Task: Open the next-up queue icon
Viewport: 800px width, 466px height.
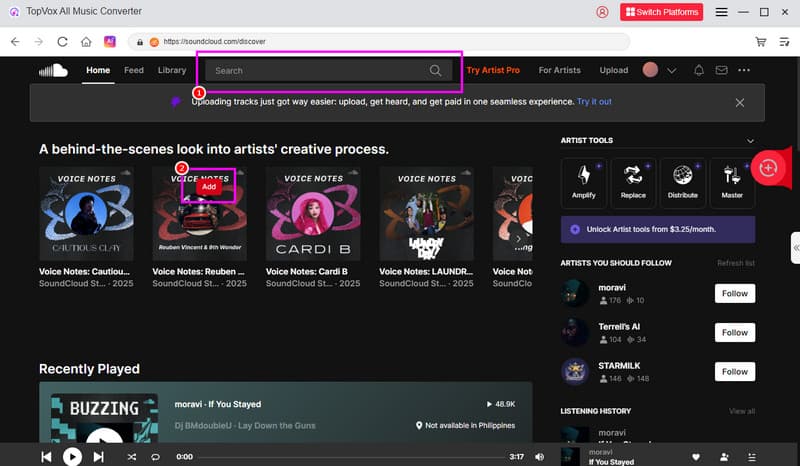Action: pos(752,457)
